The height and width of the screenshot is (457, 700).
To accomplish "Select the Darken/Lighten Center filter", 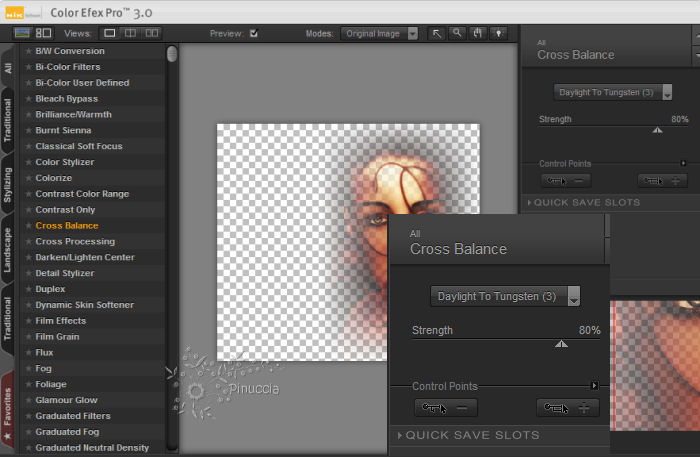I will [x=85, y=258].
